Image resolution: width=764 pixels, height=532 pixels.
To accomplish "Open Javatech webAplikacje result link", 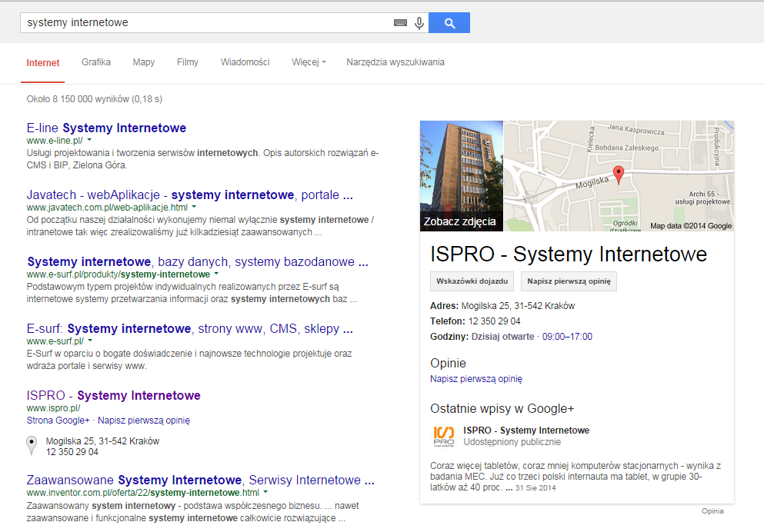I will pos(189,195).
